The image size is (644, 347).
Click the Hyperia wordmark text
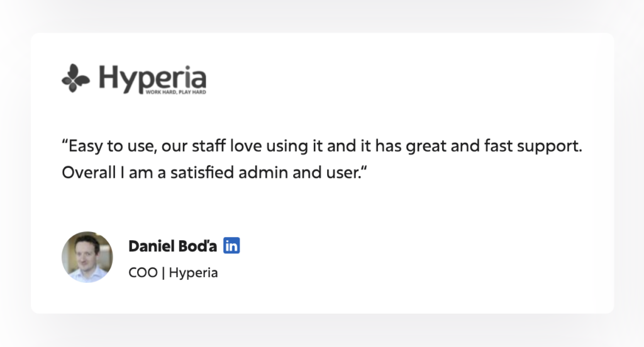click(152, 77)
